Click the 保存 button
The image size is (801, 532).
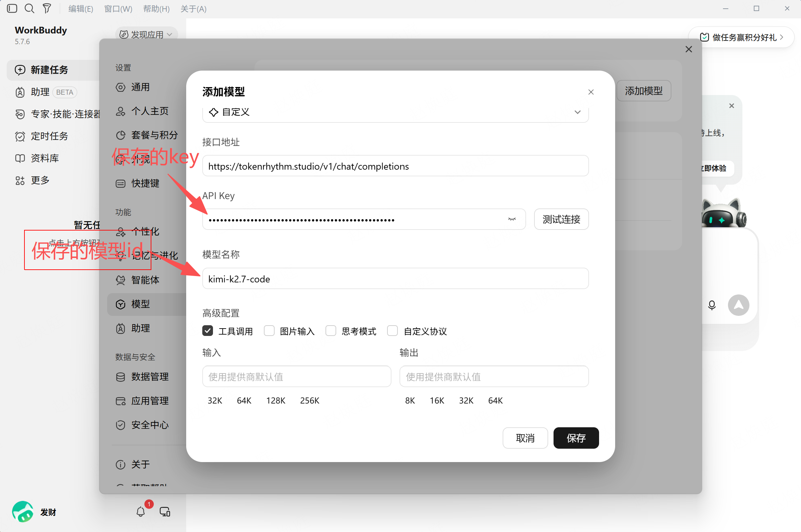pos(576,438)
